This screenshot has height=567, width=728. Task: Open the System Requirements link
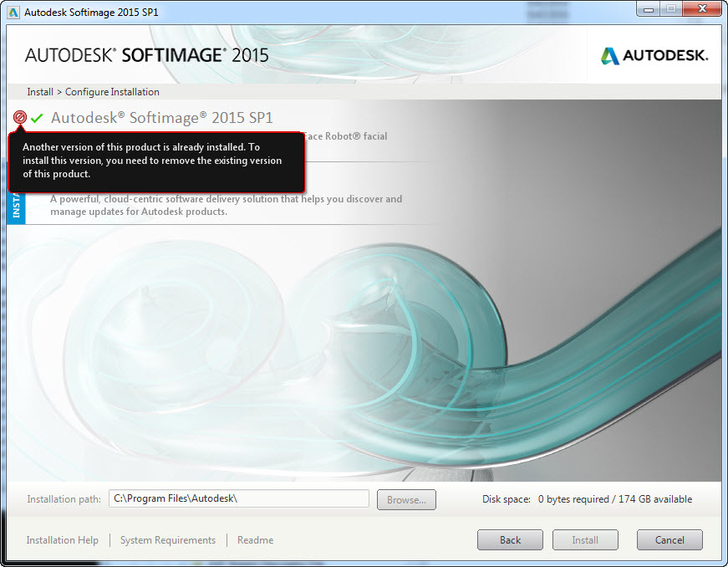[167, 540]
